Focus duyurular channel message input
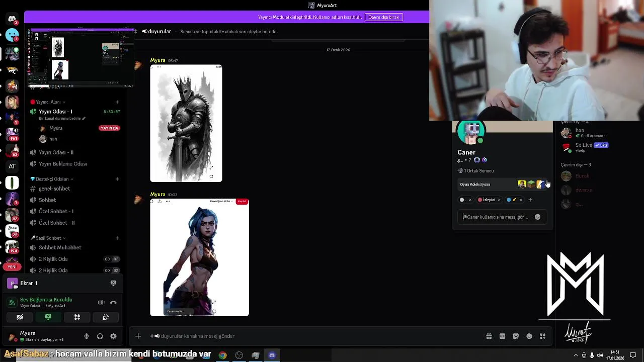This screenshot has width=644, height=362. (312, 336)
